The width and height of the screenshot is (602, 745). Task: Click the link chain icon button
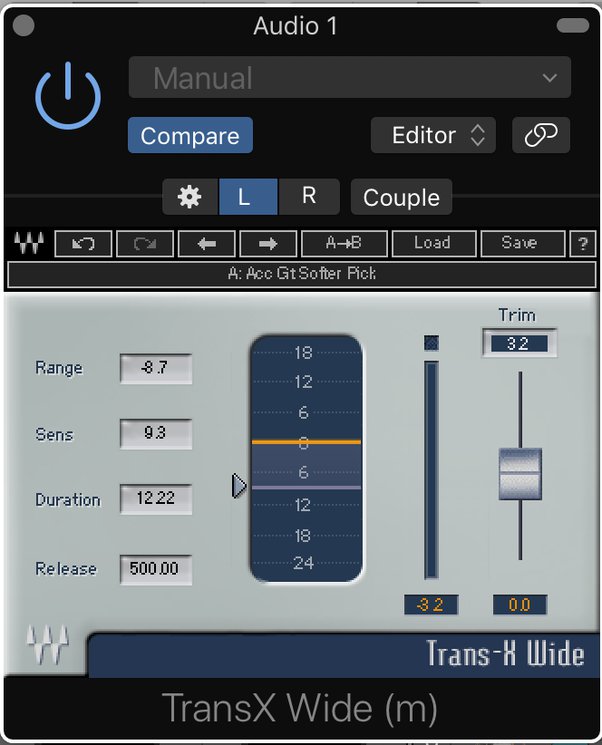(541, 135)
